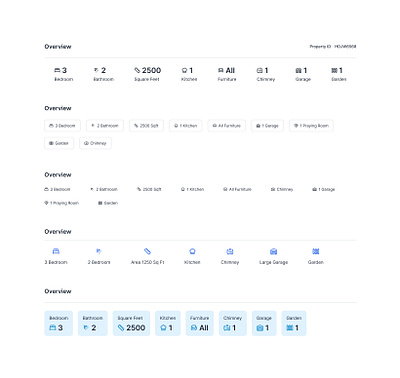Select the '3 Bedroom' outlined chip

62,126
